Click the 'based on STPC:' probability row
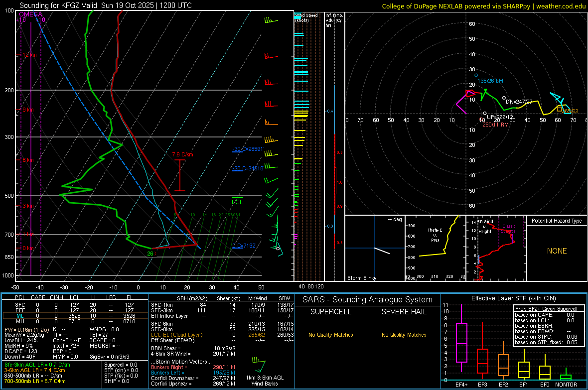 click(x=546, y=337)
